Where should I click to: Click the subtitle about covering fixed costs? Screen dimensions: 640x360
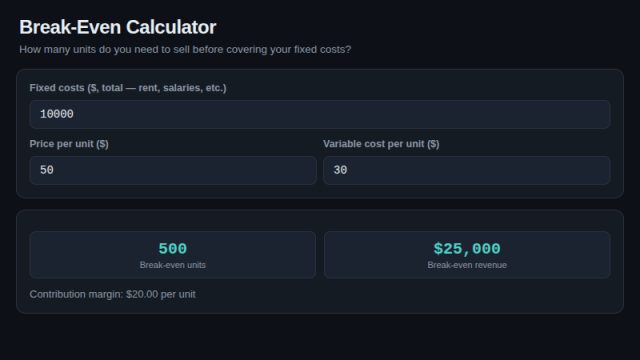pos(185,49)
